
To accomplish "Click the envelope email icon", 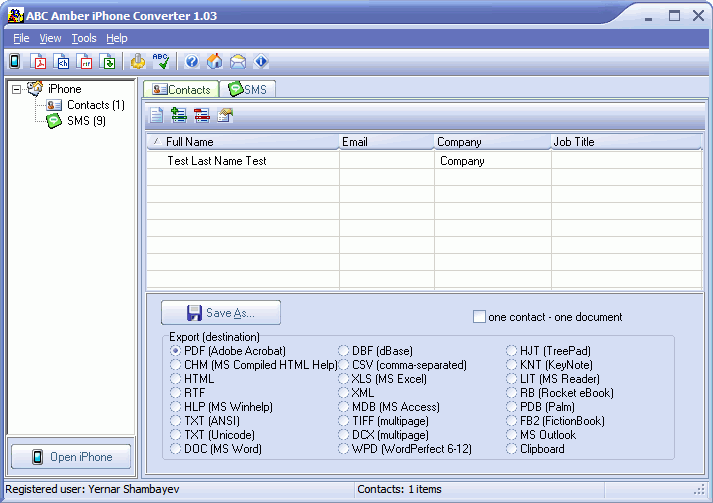I will click(238, 61).
